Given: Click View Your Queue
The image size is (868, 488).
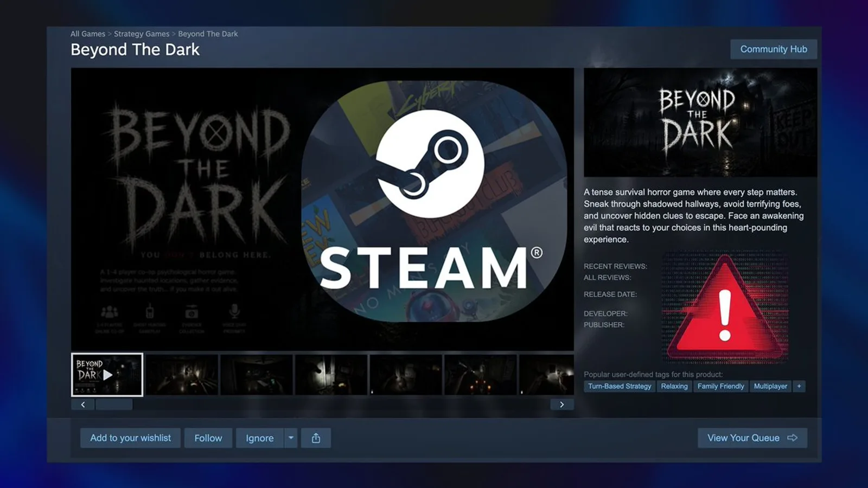Looking at the screenshot, I should pos(752,438).
